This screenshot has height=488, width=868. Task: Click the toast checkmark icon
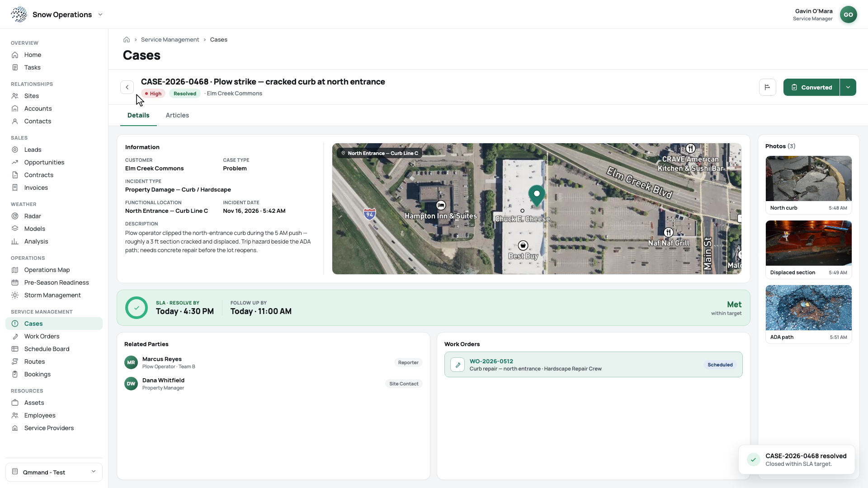753,460
